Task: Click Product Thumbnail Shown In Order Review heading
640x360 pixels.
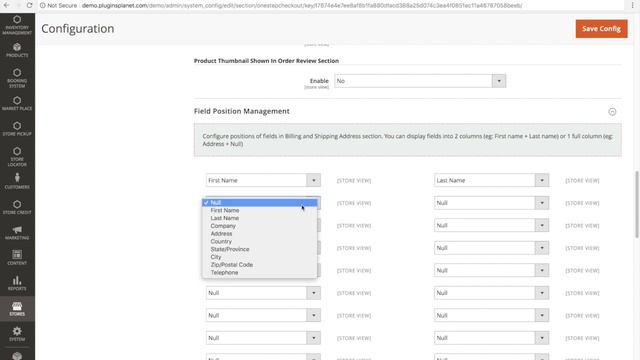Action: tap(266, 60)
